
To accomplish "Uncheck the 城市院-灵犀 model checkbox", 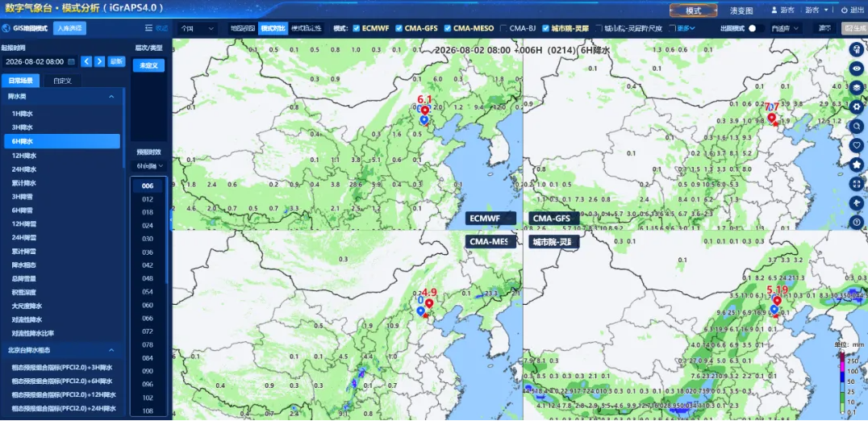I will click(545, 28).
